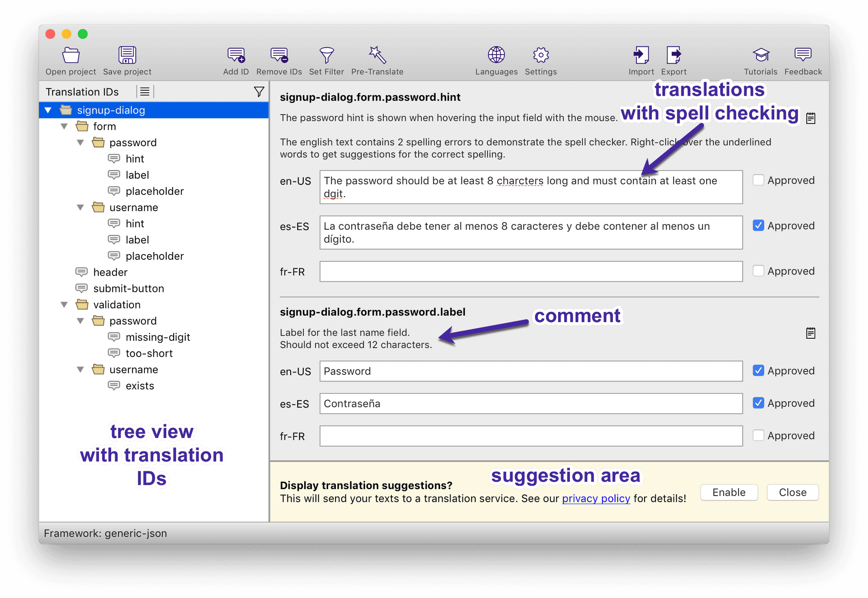Remove selected translation IDs
This screenshot has height=598, width=868.
pos(278,59)
